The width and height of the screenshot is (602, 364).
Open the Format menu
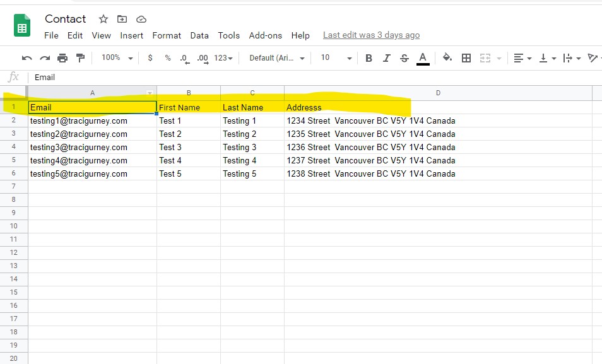(166, 35)
